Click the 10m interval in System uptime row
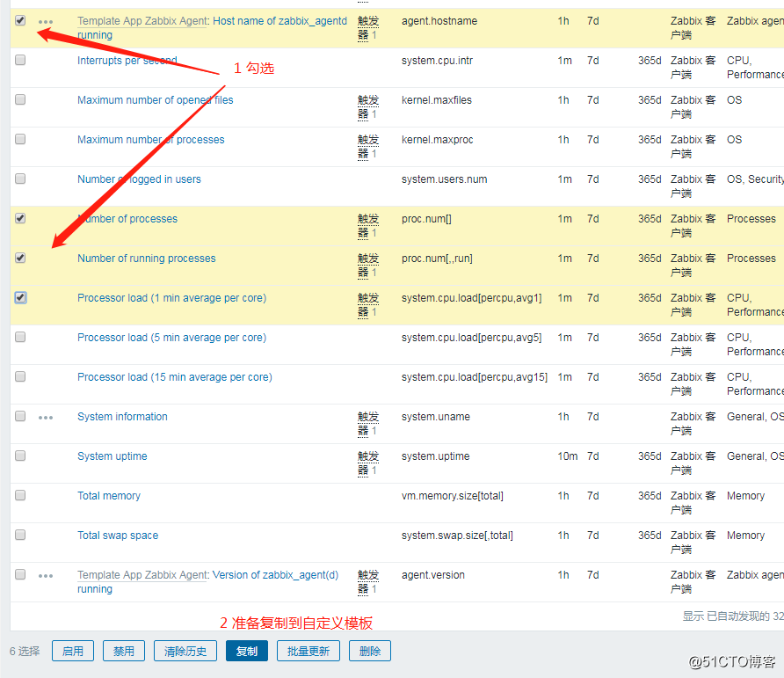Image resolution: width=784 pixels, height=678 pixels. point(568,456)
